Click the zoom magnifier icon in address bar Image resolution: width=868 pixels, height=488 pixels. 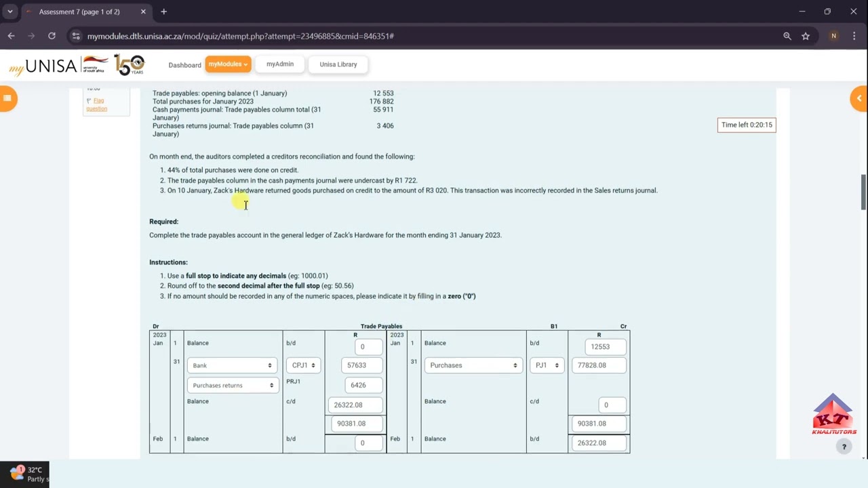tap(787, 36)
